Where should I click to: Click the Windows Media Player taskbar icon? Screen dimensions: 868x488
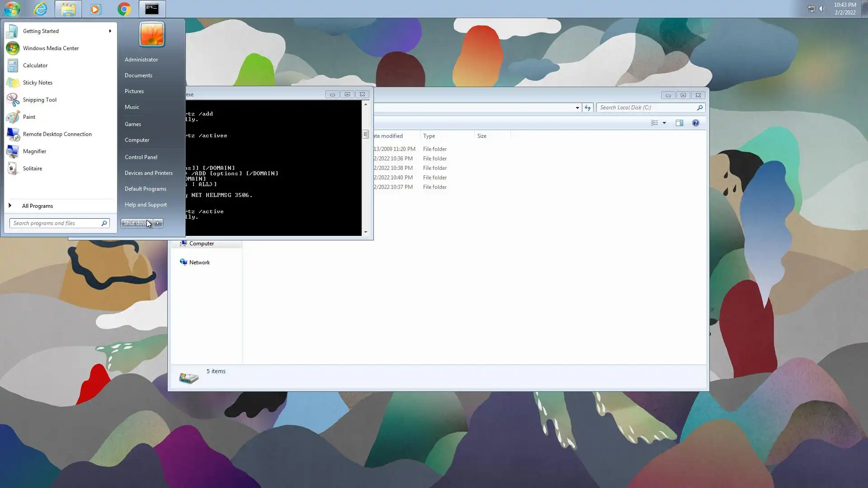tap(95, 9)
